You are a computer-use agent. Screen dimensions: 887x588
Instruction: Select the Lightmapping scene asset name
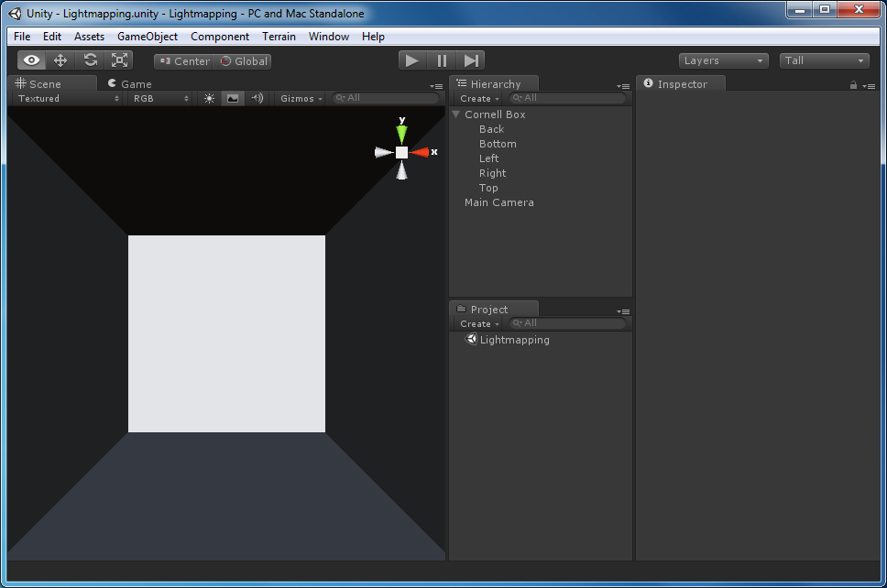[515, 340]
